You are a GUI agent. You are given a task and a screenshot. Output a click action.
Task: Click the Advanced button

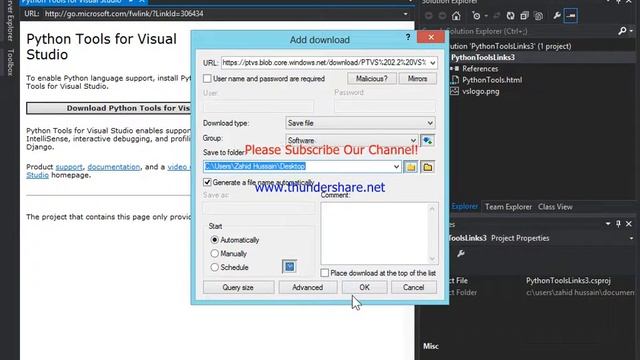[x=308, y=287]
